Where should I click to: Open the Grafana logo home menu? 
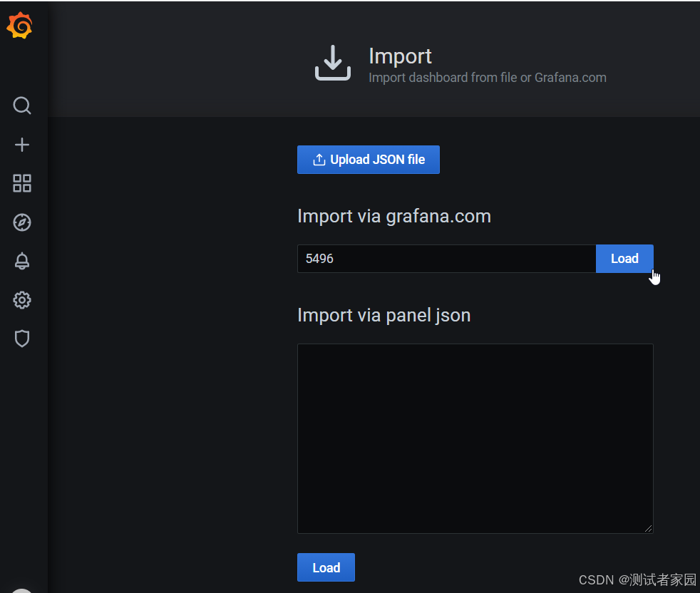(20, 26)
